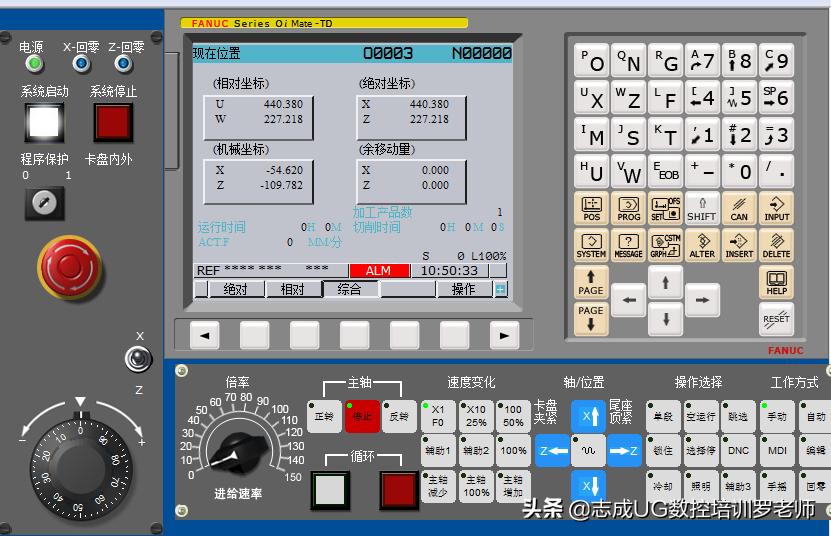This screenshot has height=536, width=831.
Task: Jog the axis with blue X up button
Action: pos(588,416)
